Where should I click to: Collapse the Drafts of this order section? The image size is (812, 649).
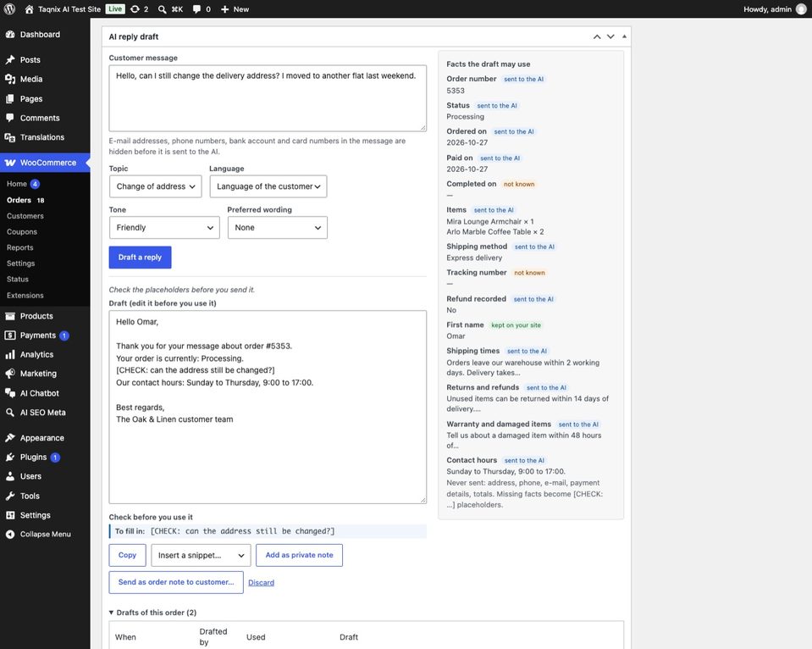coord(152,613)
